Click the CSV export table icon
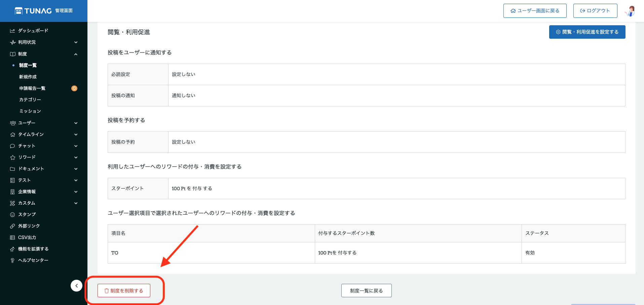Image resolution: width=644 pixels, height=305 pixels. point(12,237)
